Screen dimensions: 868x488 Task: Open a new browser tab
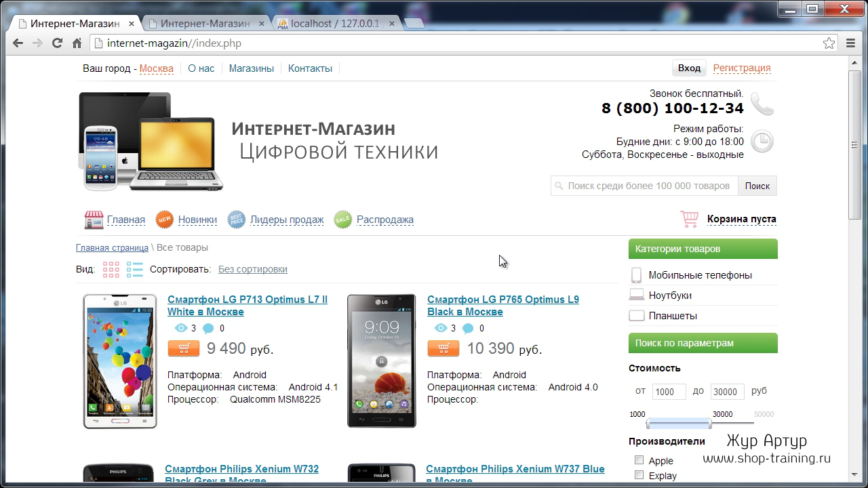pyautogui.click(x=414, y=24)
